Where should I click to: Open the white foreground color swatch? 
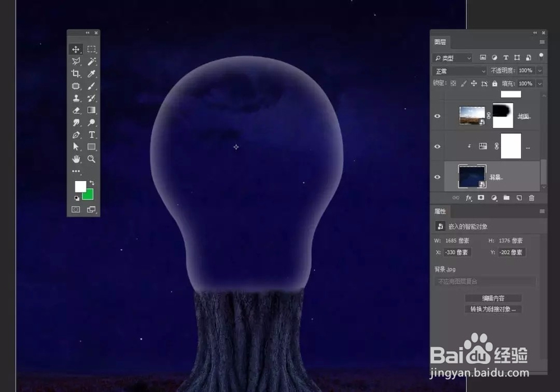pyautogui.click(x=80, y=186)
